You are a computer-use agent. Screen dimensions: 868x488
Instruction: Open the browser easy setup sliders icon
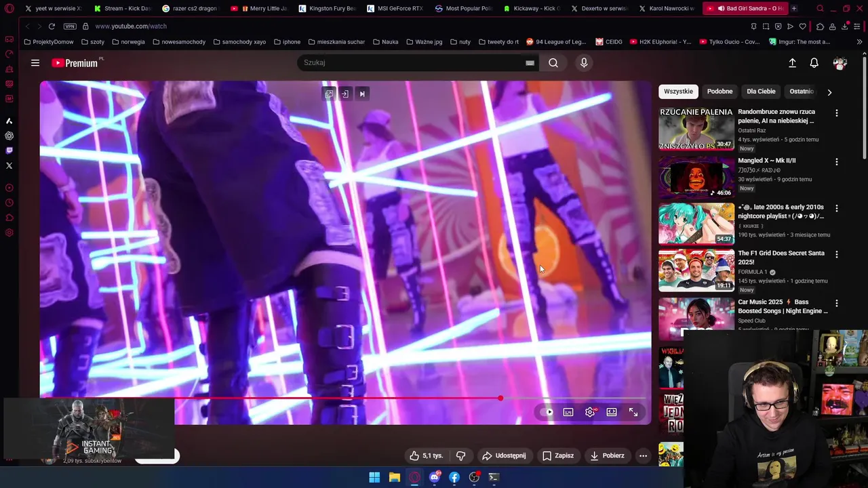858,26
